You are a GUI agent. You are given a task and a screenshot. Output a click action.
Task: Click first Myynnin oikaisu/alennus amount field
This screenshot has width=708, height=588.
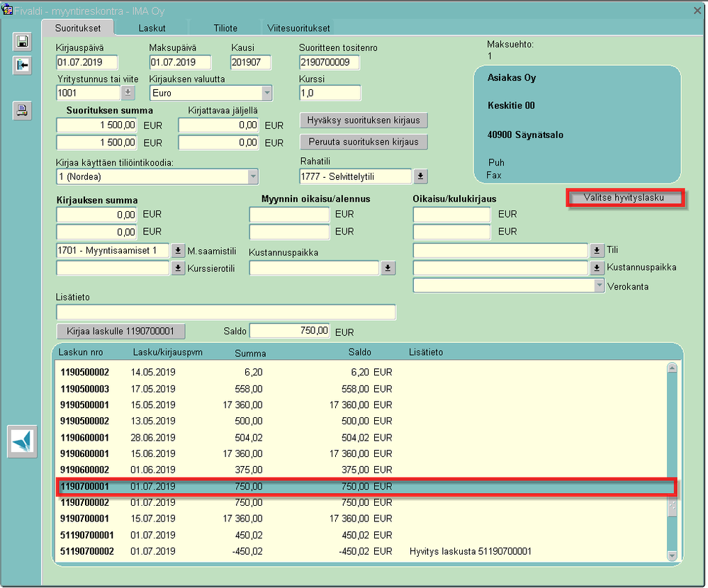[x=289, y=215]
